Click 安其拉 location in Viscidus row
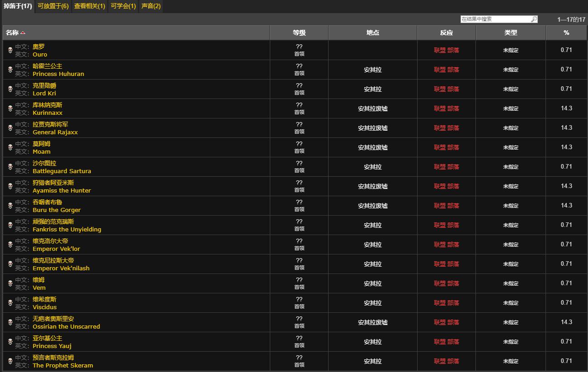 (373, 303)
